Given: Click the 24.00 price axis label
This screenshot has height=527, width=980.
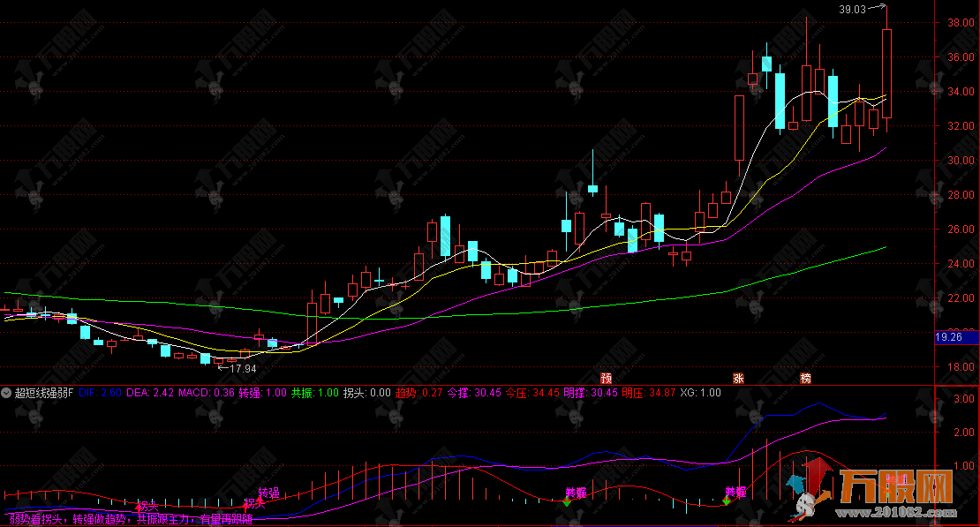Looking at the screenshot, I should pos(961,264).
